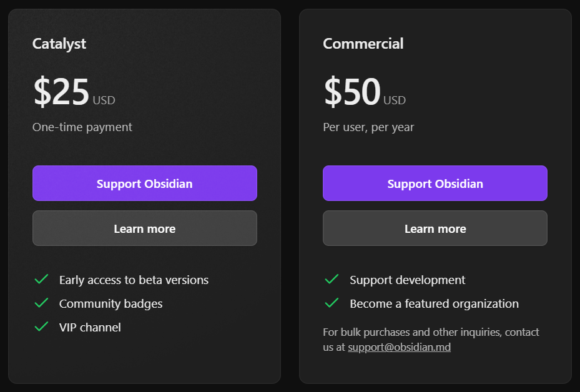Select the Commercial plan heading
This screenshot has height=392, width=580.
point(363,44)
